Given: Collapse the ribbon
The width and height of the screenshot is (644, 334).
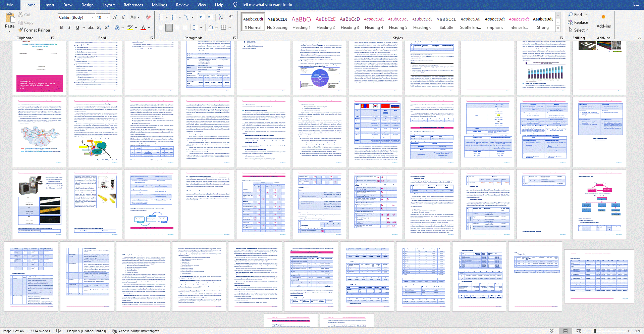Looking at the screenshot, I should [x=639, y=38].
